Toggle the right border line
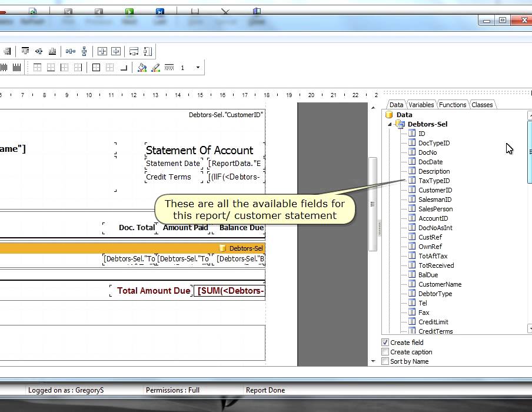 tap(78, 68)
